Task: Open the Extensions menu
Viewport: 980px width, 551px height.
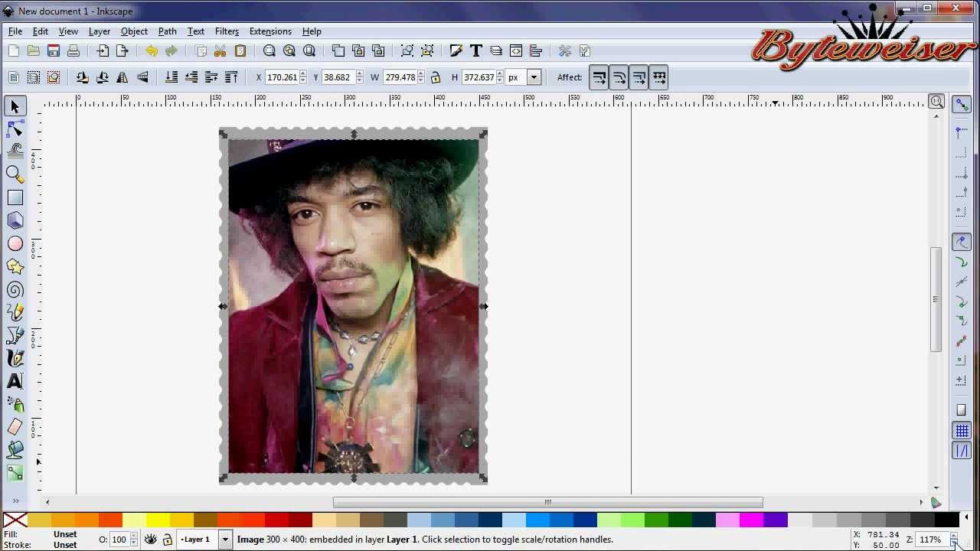Action: point(270,31)
